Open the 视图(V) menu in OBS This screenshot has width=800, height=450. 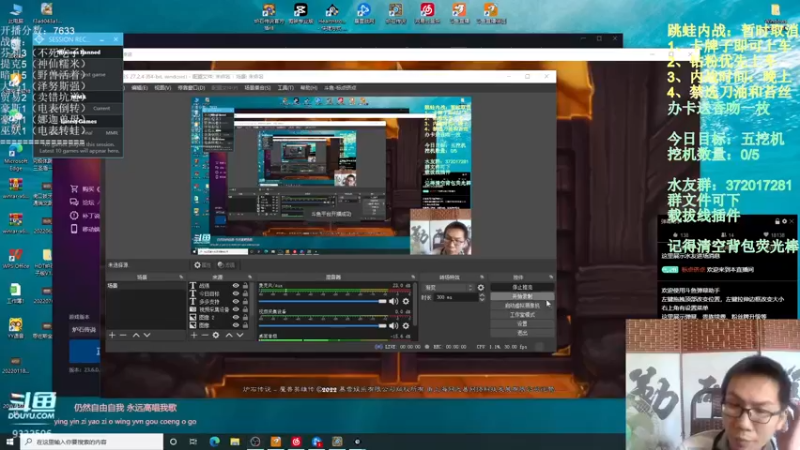tap(162, 88)
